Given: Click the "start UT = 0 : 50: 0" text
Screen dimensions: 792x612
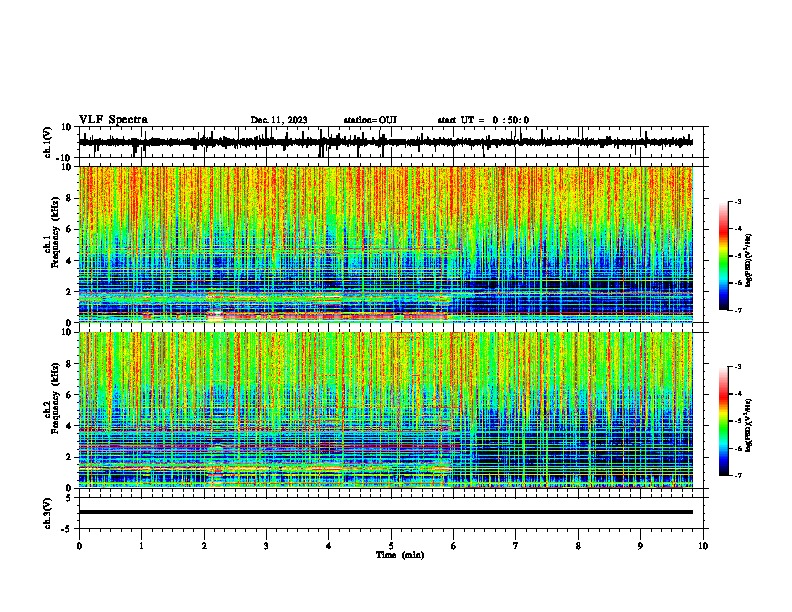Looking at the screenshot, I should 483,120.
